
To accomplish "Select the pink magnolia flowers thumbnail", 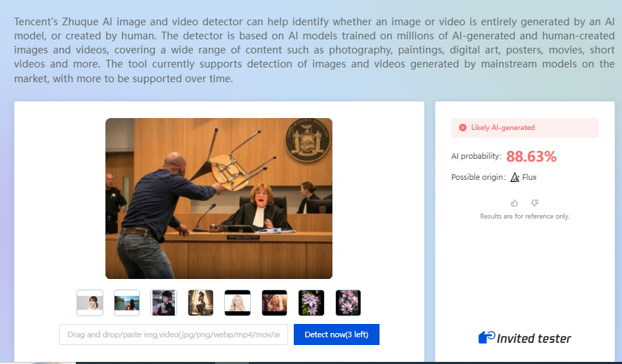I will 349,303.
